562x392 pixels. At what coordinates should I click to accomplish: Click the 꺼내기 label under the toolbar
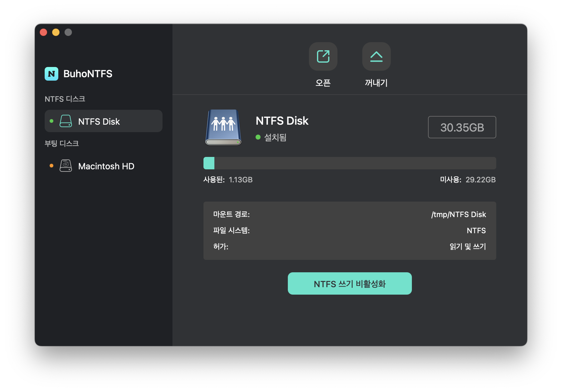376,83
